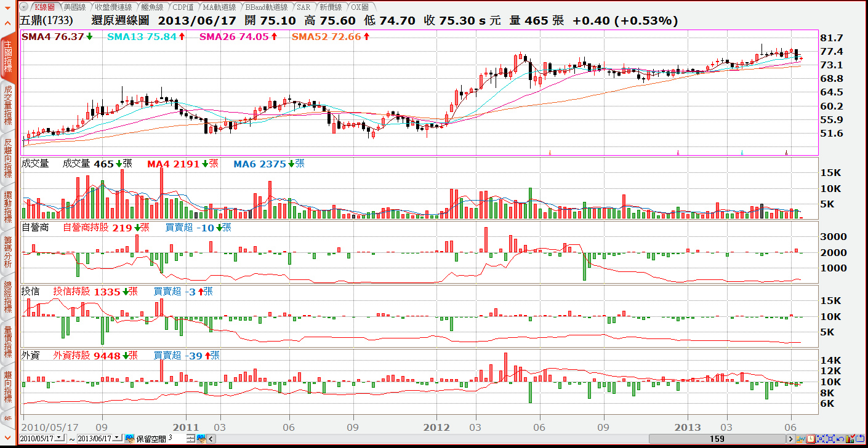Select the 成交量指標 sidebar tab
Viewport: 868px width, 448px height.
[8, 106]
